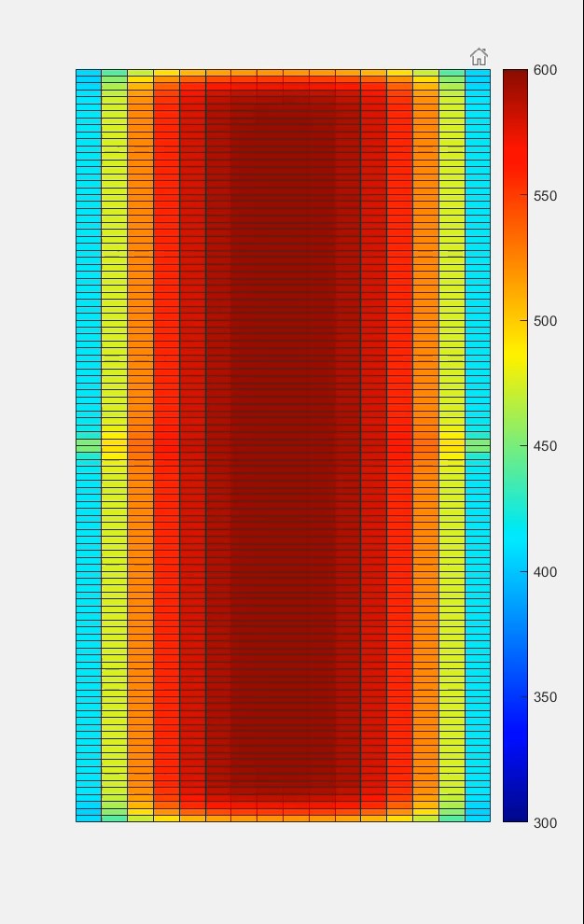
Task: Click the 450 colorbar tick label
Action: tap(545, 446)
